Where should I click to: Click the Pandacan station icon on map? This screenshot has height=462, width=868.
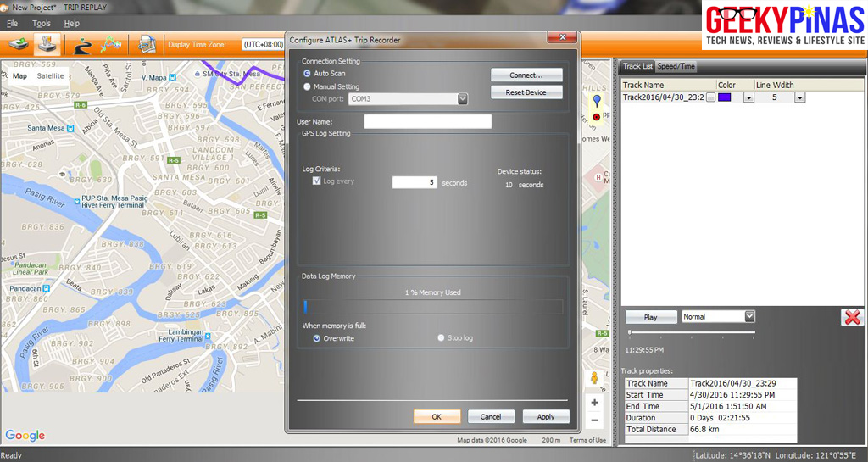(47, 288)
